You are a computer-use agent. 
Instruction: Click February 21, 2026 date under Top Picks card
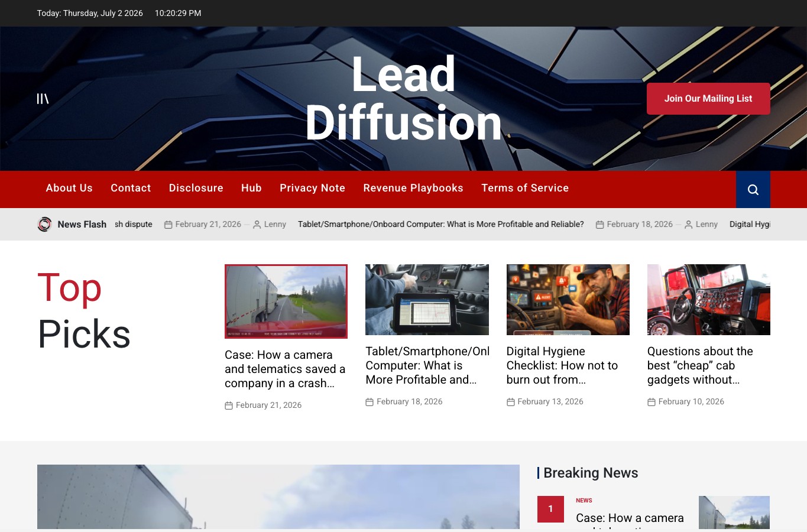pos(268,406)
